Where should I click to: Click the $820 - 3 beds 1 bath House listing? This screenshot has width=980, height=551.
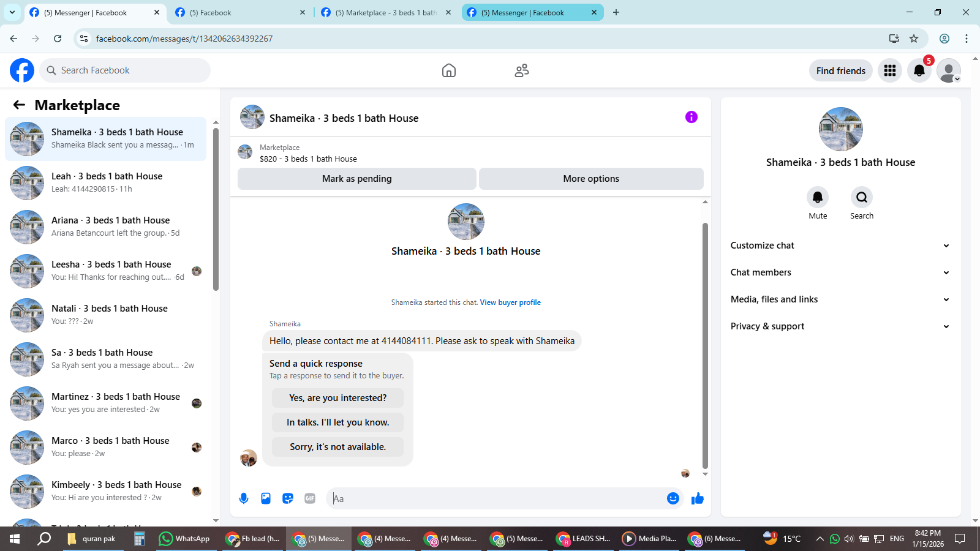click(x=308, y=159)
